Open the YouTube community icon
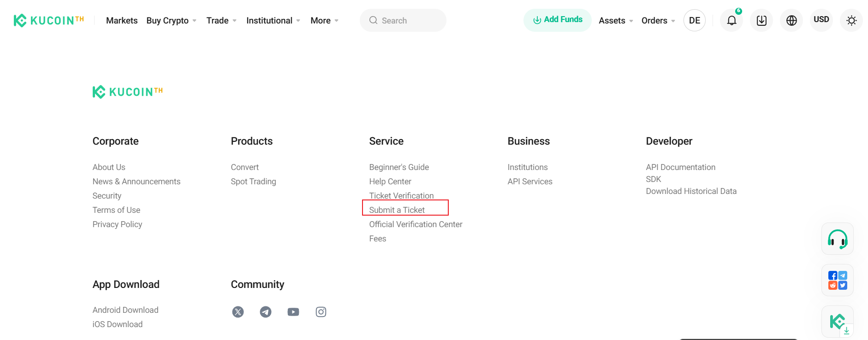868x340 pixels. 293,312
